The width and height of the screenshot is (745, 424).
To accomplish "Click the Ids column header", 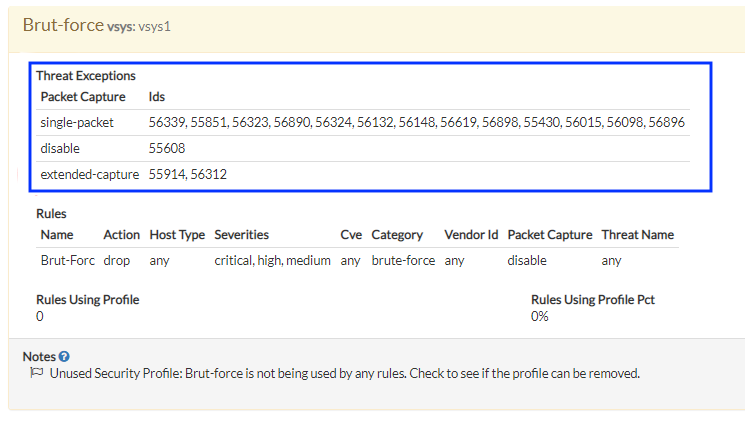I will coord(157,97).
